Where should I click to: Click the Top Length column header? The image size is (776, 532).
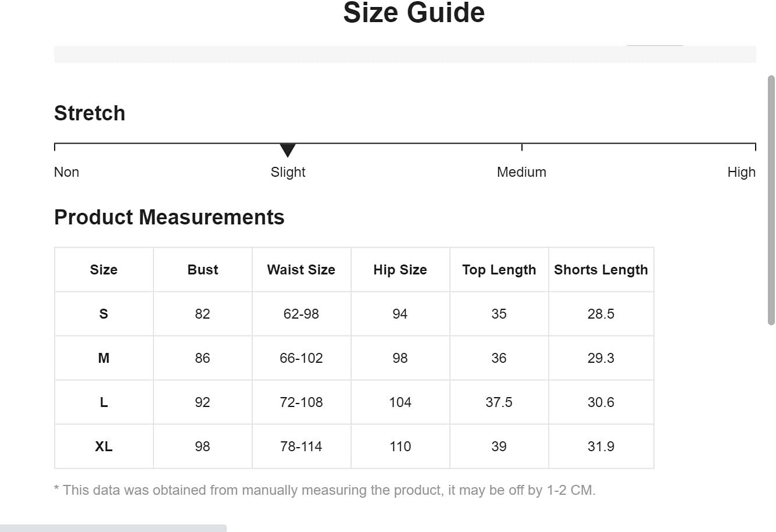pyautogui.click(x=499, y=270)
